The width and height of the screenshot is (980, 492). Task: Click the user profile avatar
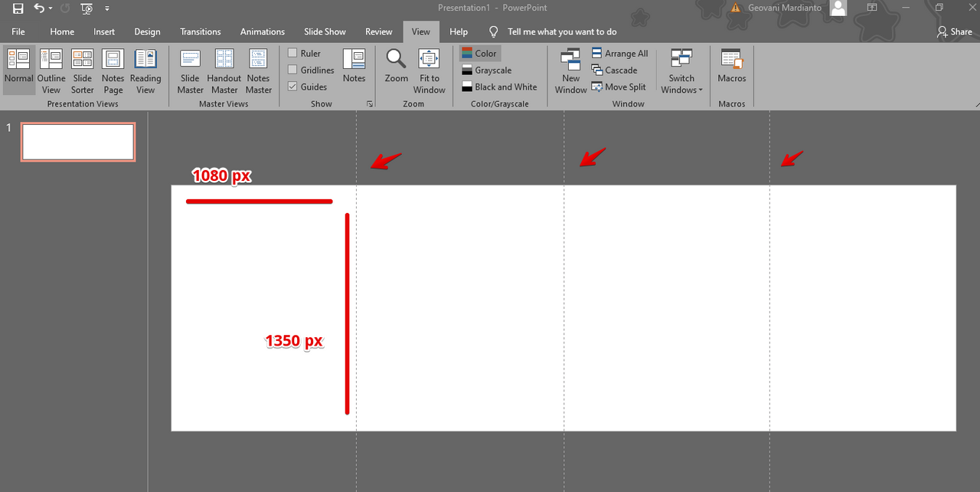click(x=839, y=8)
